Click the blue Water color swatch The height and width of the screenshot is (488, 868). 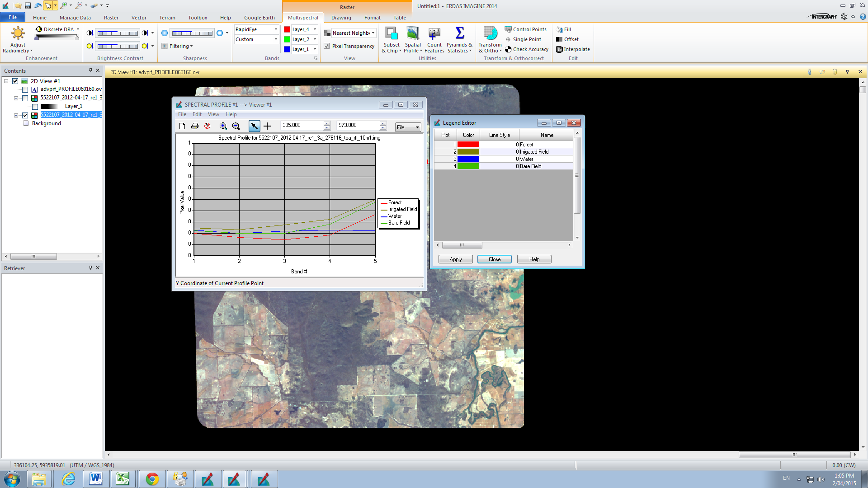point(468,159)
